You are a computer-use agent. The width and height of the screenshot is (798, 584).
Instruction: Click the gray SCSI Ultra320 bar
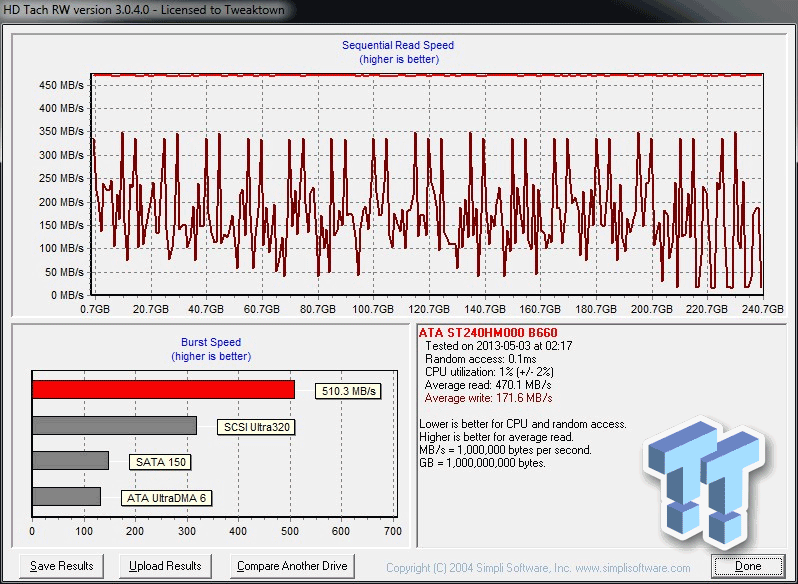[114, 426]
